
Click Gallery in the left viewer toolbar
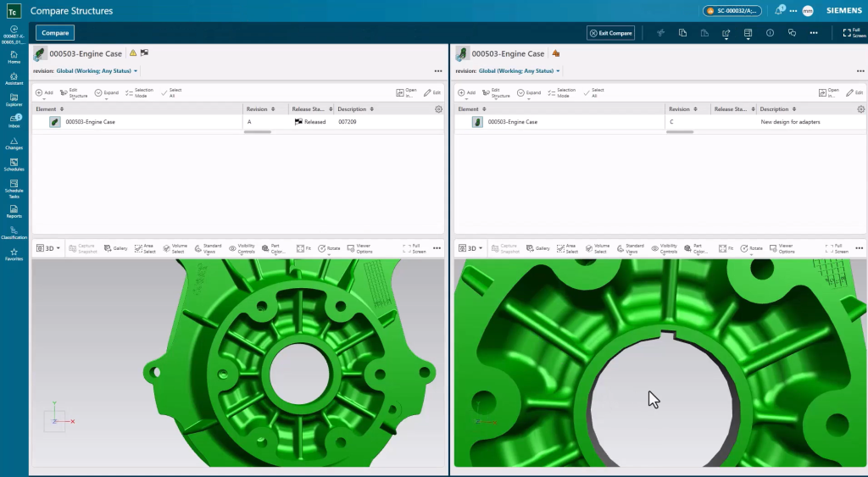coord(115,248)
